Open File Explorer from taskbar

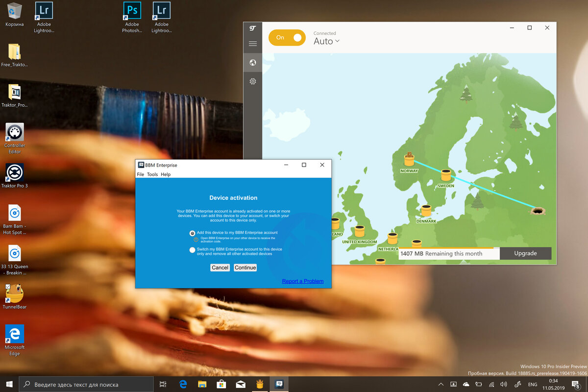(202, 384)
